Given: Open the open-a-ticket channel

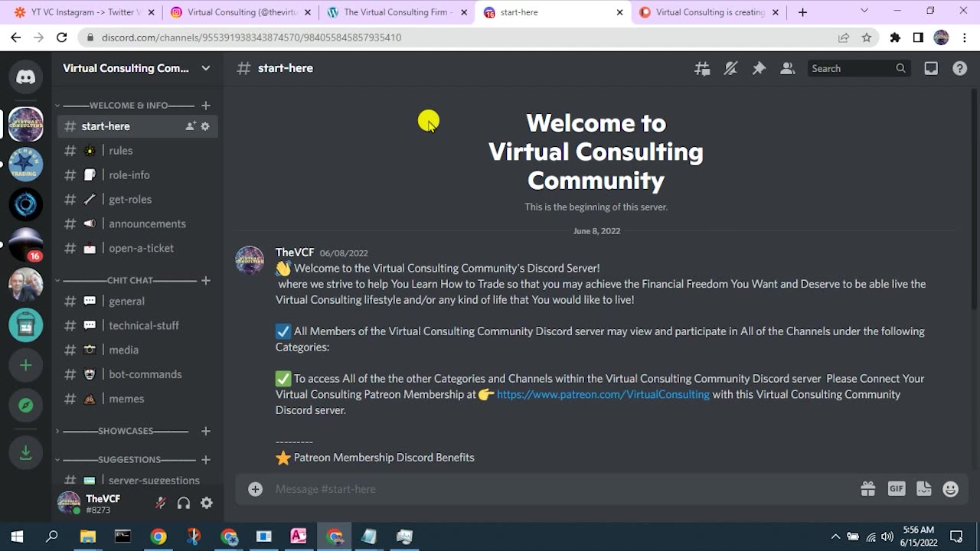Looking at the screenshot, I should click(x=138, y=249).
